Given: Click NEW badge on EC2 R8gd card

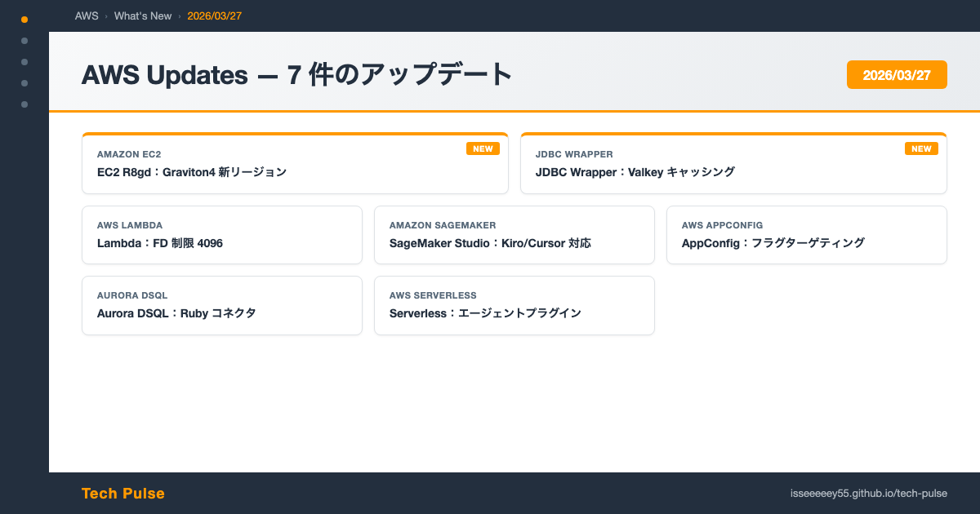Looking at the screenshot, I should pos(483,148).
